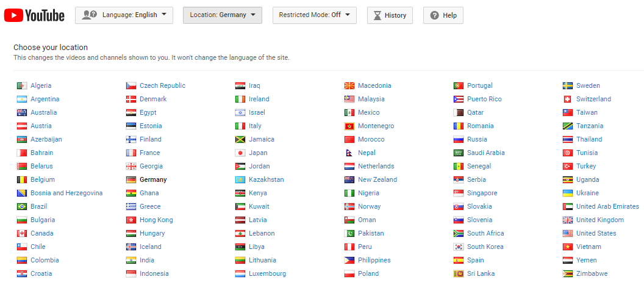
Task: Select Ukraine as location
Action: pos(587,193)
